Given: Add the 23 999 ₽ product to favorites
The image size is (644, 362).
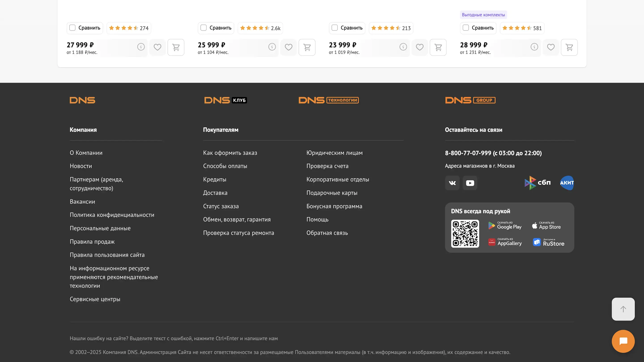Looking at the screenshot, I should tap(419, 47).
